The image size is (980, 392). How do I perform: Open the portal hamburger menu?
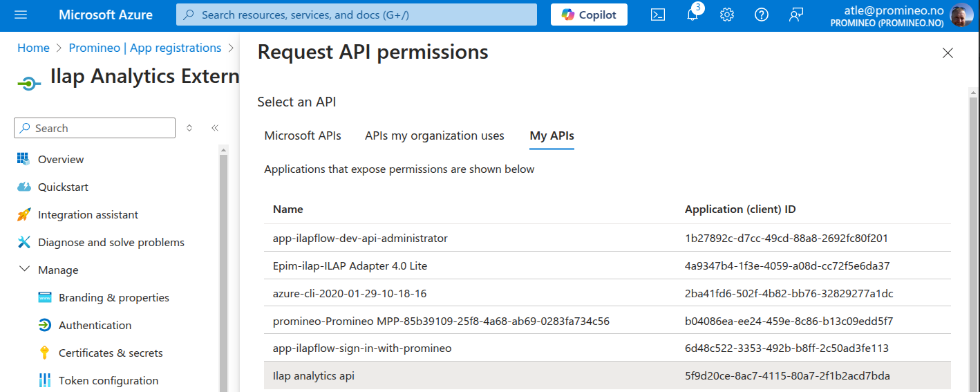click(x=20, y=15)
